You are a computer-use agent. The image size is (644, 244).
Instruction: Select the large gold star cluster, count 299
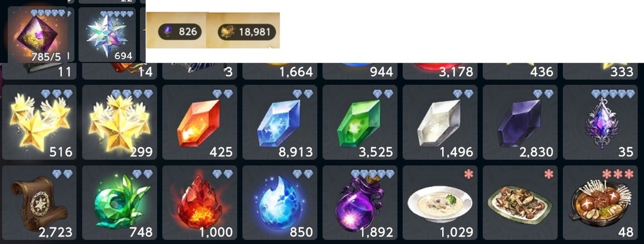tap(119, 122)
